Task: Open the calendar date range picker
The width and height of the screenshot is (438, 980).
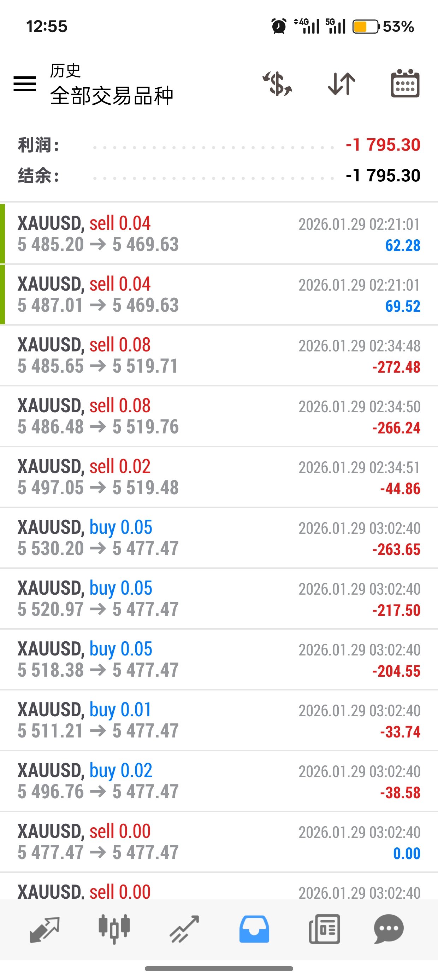Action: pyautogui.click(x=405, y=84)
